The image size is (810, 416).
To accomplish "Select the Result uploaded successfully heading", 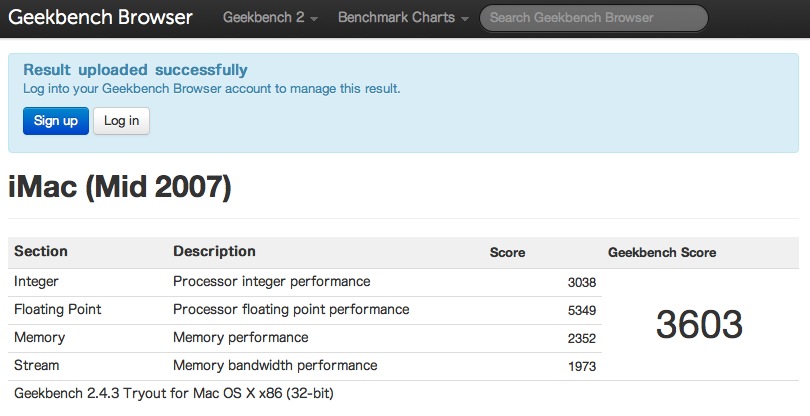I will (x=135, y=70).
